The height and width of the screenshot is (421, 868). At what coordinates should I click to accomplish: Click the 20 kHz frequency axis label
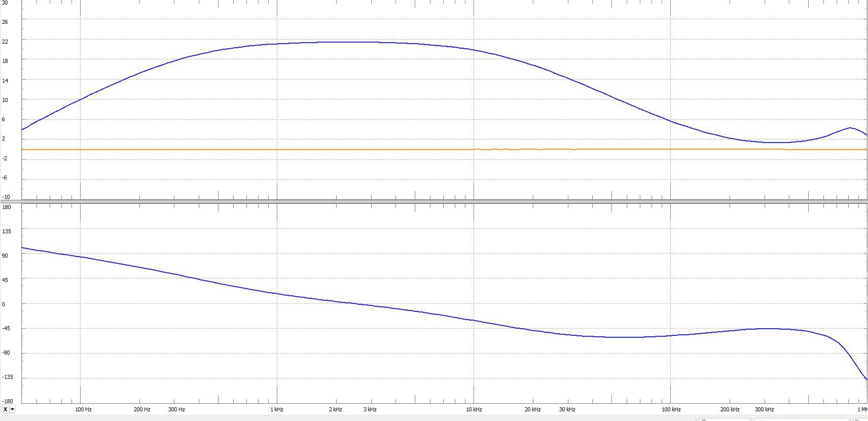(x=533, y=409)
